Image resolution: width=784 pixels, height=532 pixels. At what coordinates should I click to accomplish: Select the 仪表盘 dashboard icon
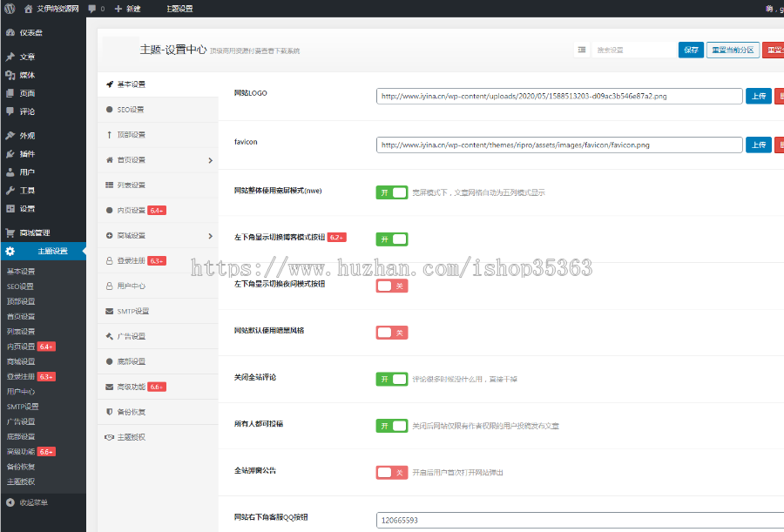tap(12, 33)
